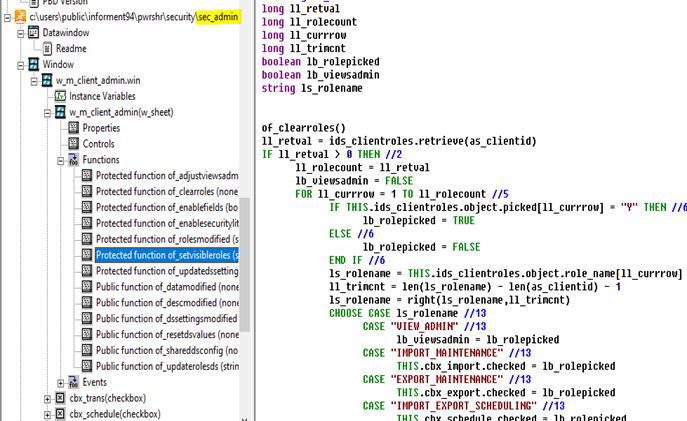Collapse the Datawindow tree node
The image size is (687, 421).
[19, 33]
